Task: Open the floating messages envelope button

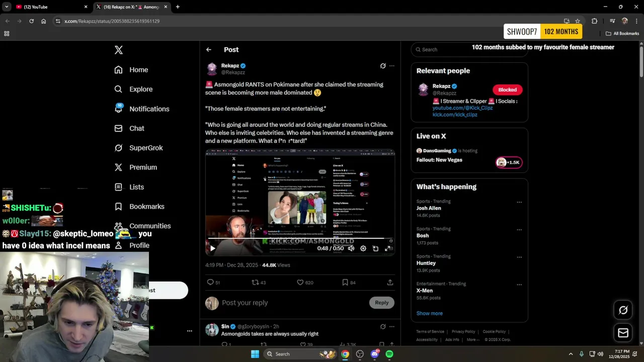Action: coord(623,332)
